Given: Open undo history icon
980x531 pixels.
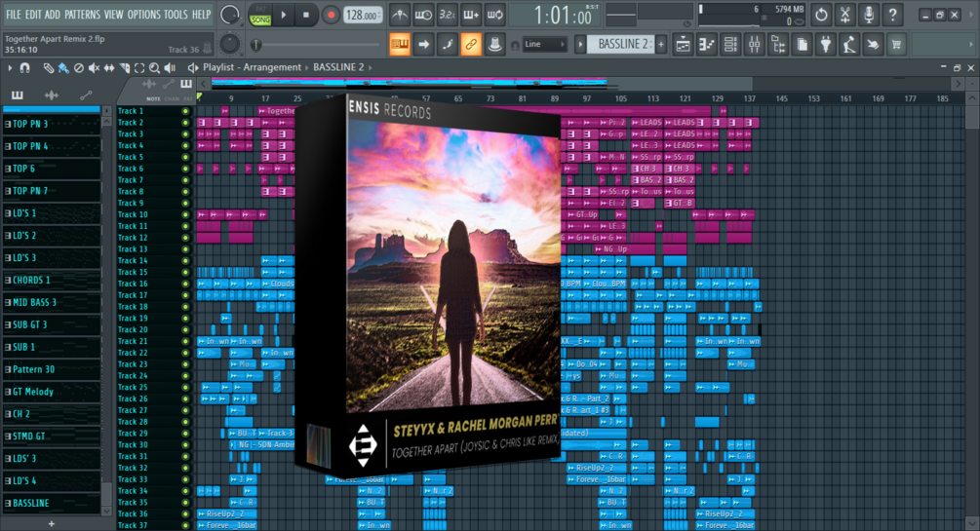Looking at the screenshot, I should (x=821, y=15).
